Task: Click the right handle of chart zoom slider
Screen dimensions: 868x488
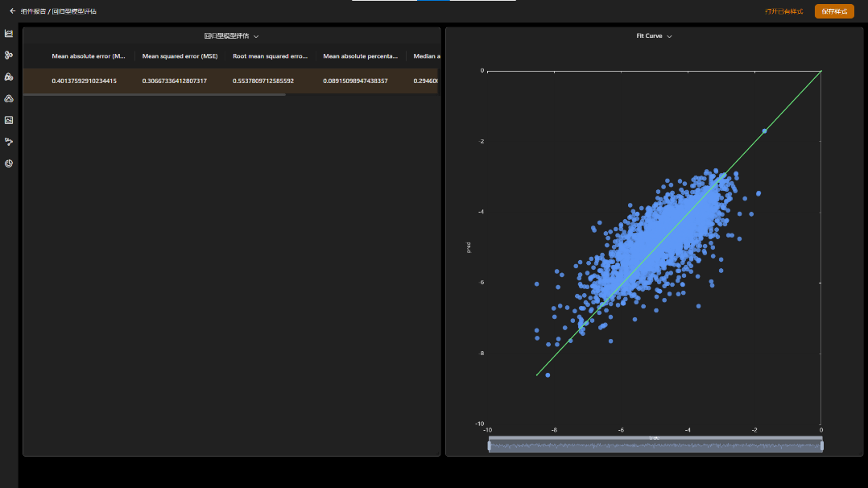Action: (821, 445)
